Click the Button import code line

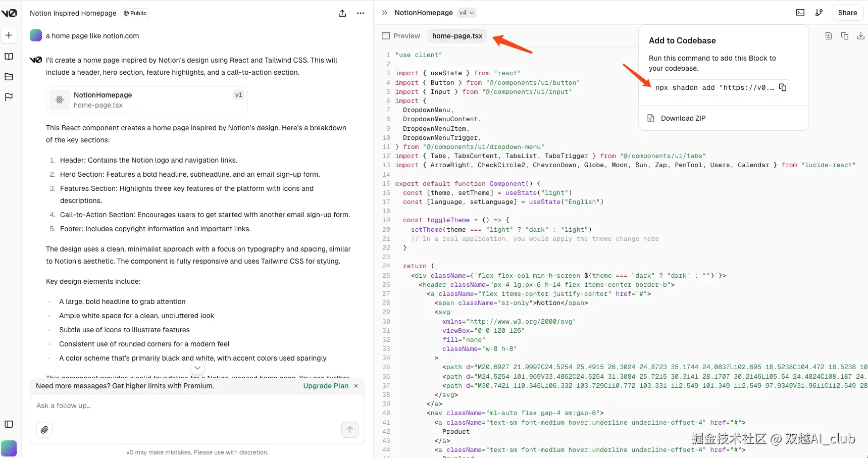tap(488, 83)
